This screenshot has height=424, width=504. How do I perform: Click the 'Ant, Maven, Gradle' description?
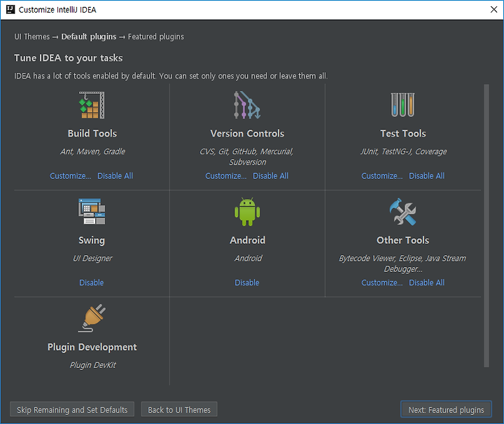tap(92, 151)
